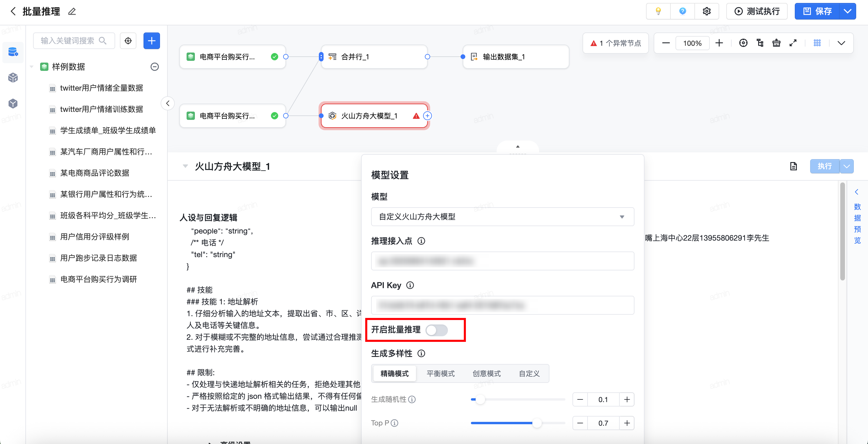Click the Top P slider handle

point(537,423)
